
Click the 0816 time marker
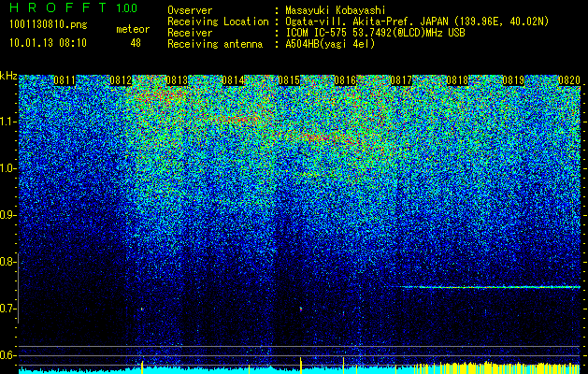coord(345,80)
